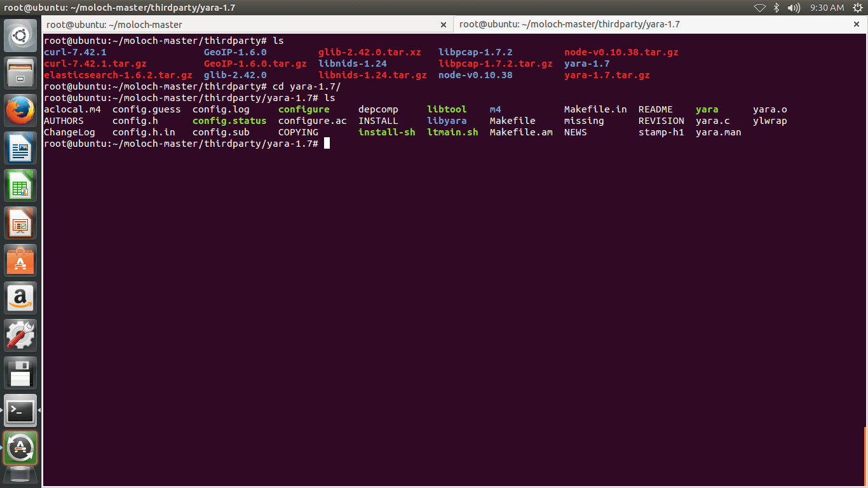The height and width of the screenshot is (488, 868).
Task: Open the clock calendar menu
Action: click(827, 8)
